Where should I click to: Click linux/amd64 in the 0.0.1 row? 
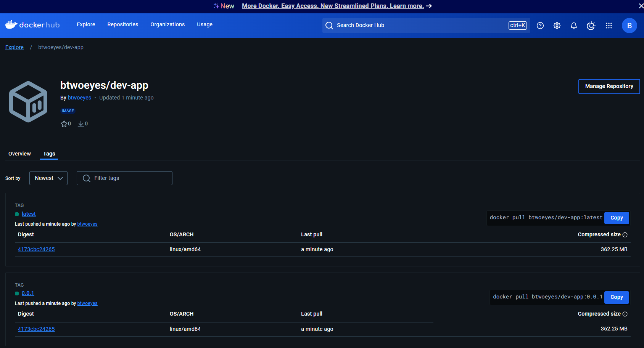coord(185,329)
